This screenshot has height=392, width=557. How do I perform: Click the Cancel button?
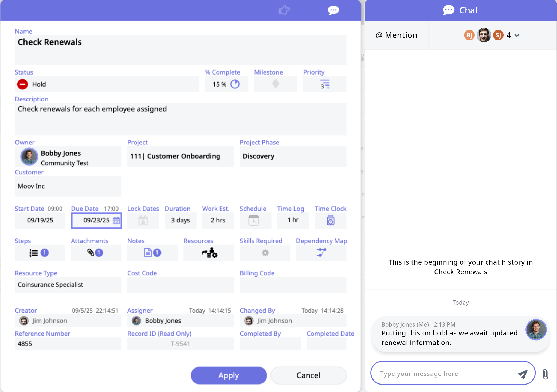308,375
